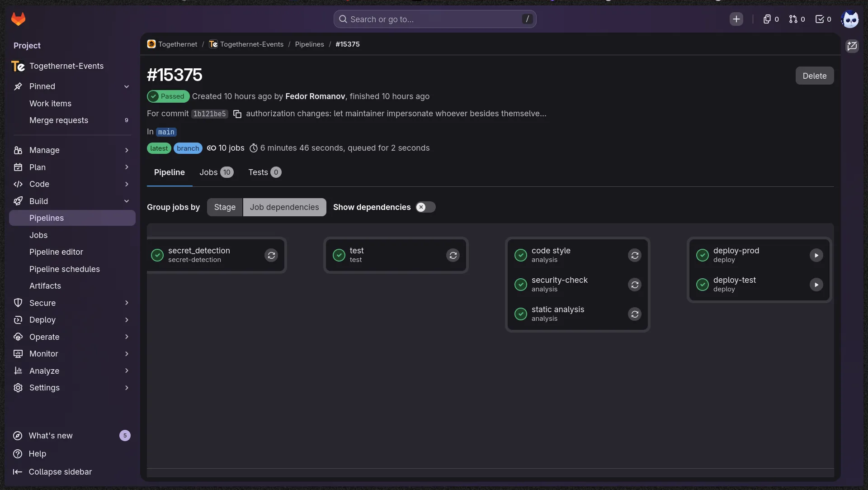This screenshot has width=868, height=490.
Task: Open the create new plus menu
Action: point(736,19)
